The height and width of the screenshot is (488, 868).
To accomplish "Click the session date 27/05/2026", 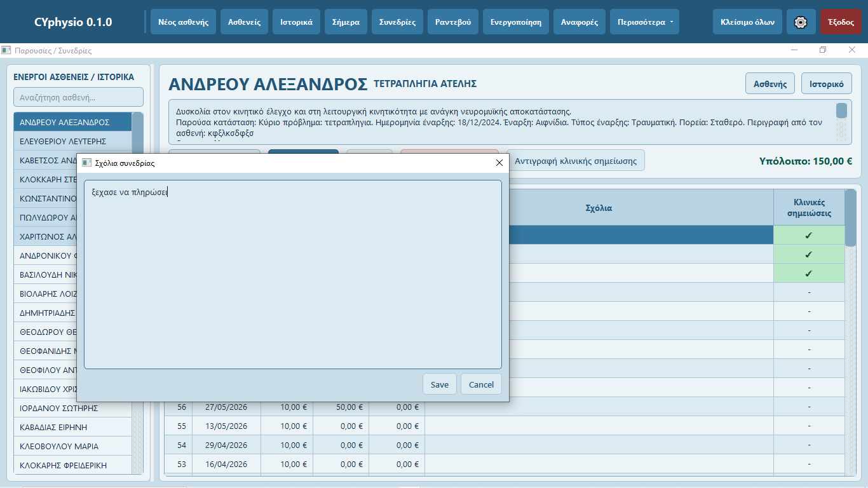I will click(226, 407).
